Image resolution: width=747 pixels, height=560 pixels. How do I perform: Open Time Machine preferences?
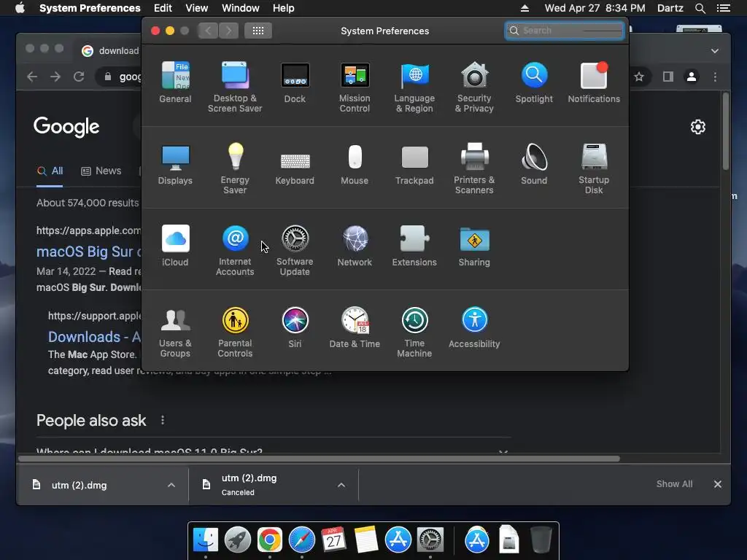pos(414,332)
